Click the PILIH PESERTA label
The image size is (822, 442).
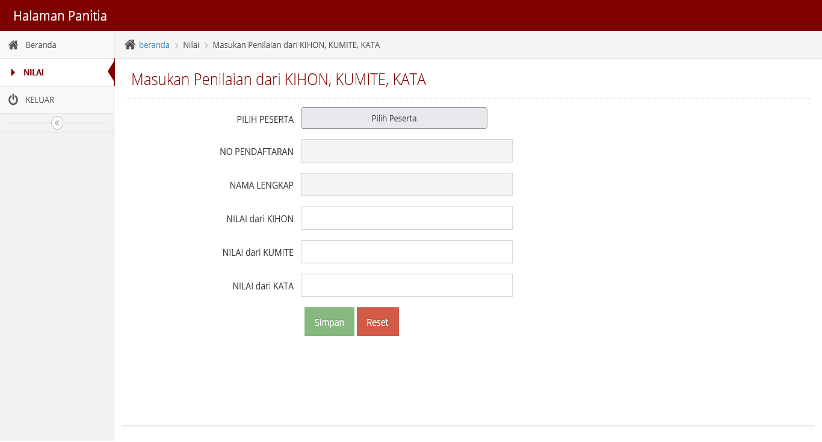click(265, 120)
